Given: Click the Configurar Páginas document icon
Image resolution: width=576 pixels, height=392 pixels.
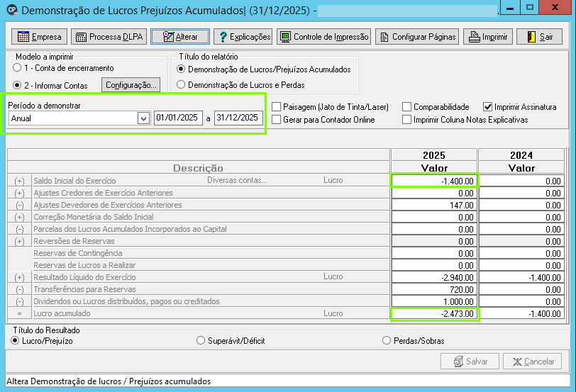Looking at the screenshot, I should click(384, 37).
